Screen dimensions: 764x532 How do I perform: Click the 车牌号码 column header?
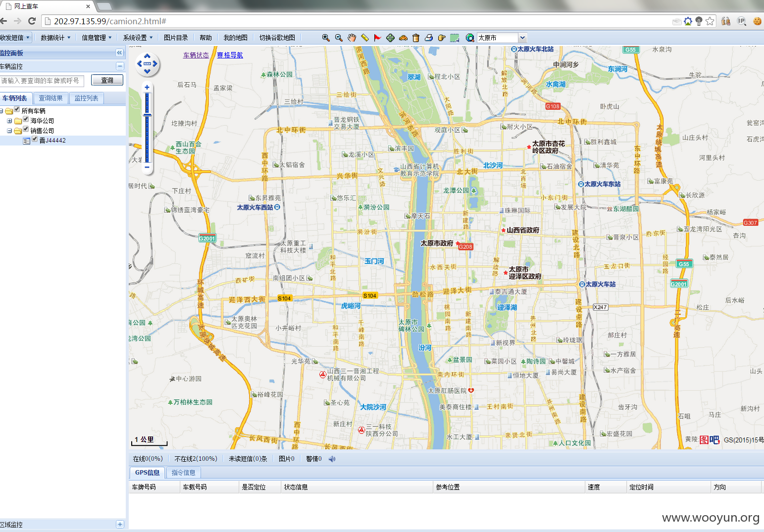(154, 487)
